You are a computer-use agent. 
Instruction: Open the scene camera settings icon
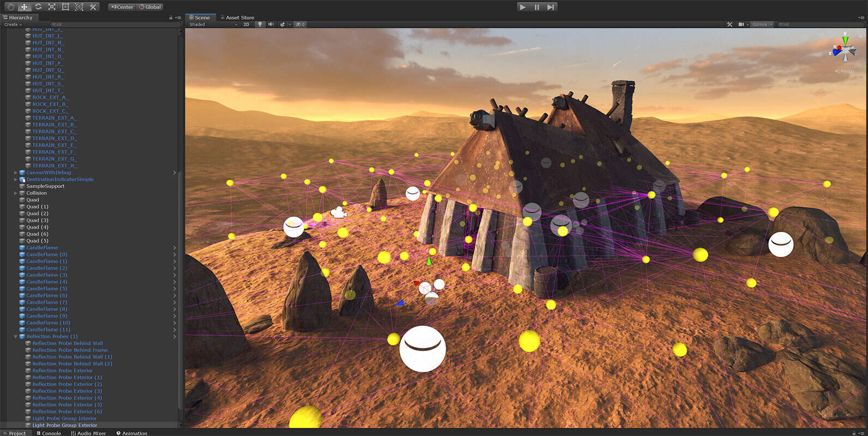[x=742, y=25]
